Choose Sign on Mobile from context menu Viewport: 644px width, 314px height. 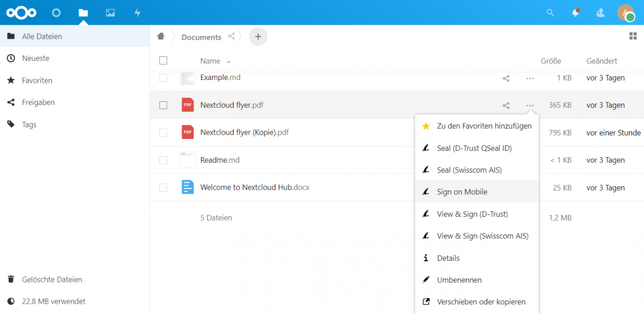click(462, 192)
